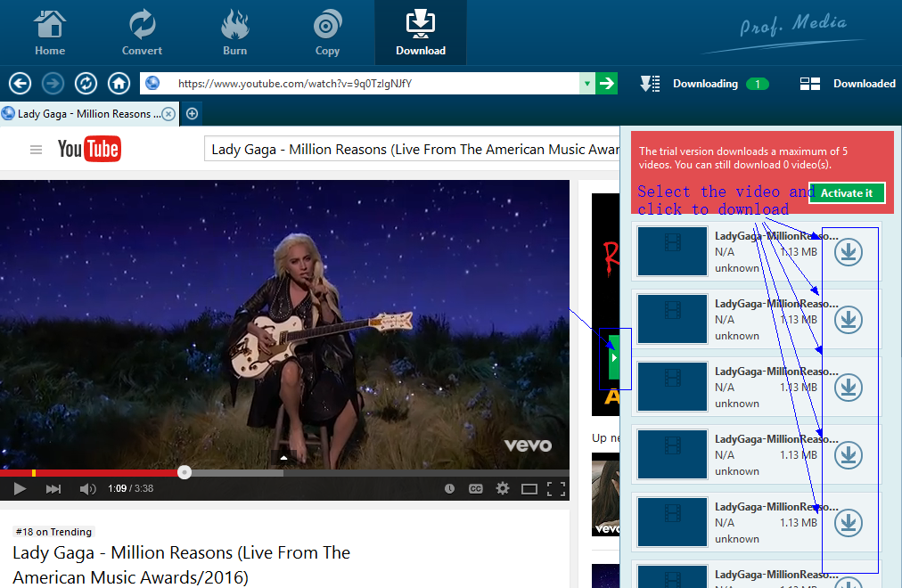Click the download icon of the fourth video entry

[849, 455]
